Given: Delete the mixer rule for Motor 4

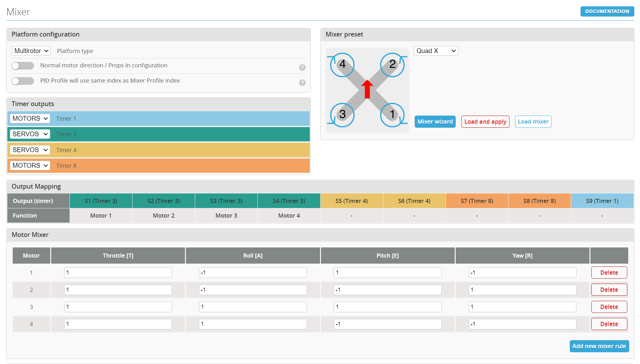Looking at the screenshot, I should (609, 324).
